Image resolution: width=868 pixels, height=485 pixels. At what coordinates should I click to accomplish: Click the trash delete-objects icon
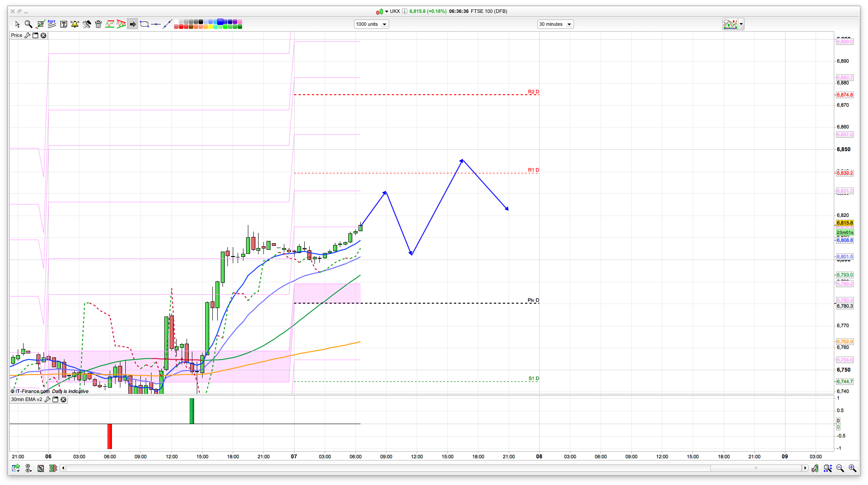98,24
